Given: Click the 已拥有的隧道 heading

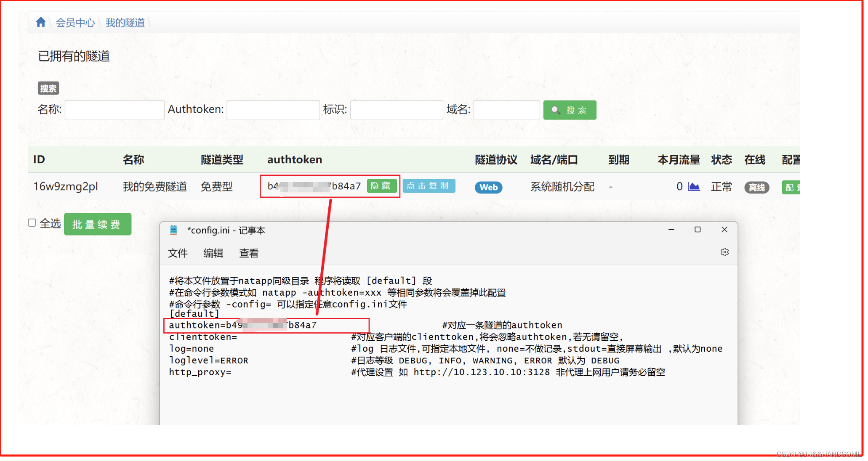Looking at the screenshot, I should (x=74, y=56).
